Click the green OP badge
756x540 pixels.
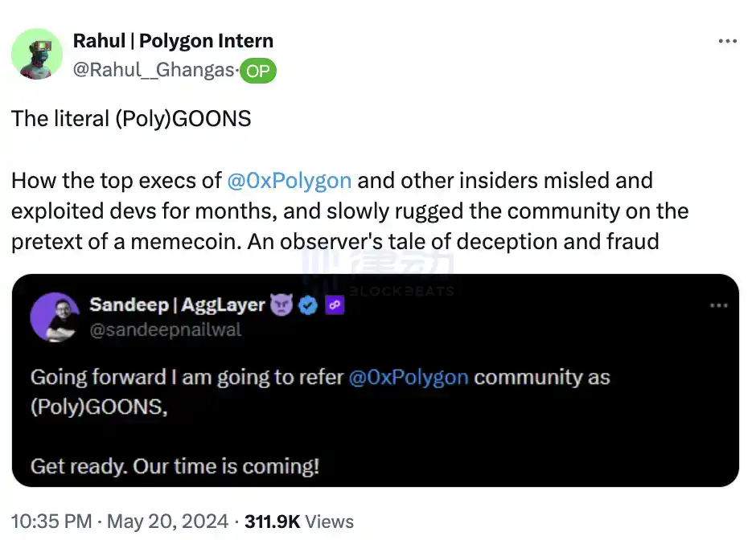coord(258,71)
